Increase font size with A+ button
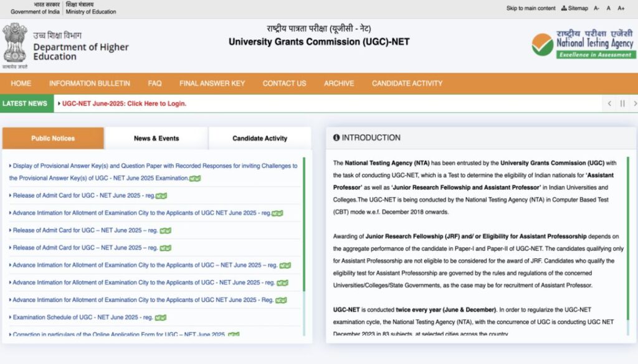The height and width of the screenshot is (364, 638). pyautogui.click(x=621, y=8)
